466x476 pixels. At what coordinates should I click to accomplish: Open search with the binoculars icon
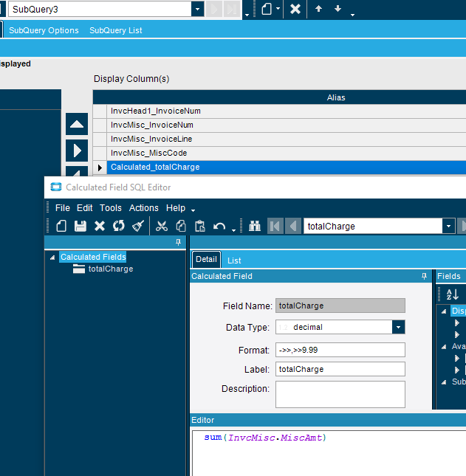256,226
